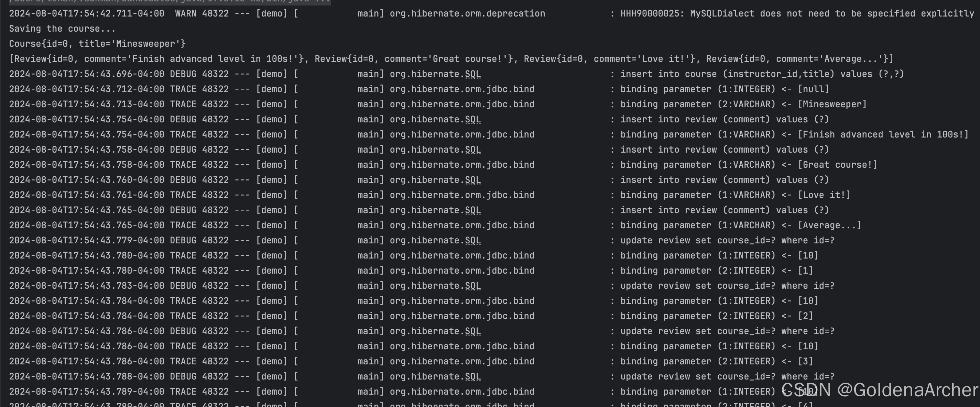Click the binding parameter value [3] line
The image size is (980, 407).
tap(805, 361)
